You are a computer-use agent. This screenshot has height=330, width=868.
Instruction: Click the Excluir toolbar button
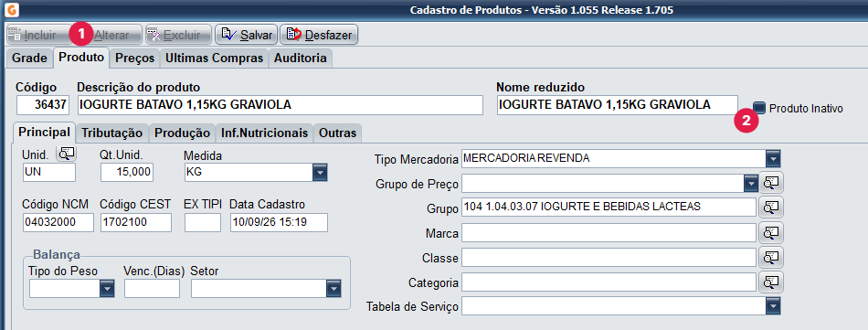[x=178, y=35]
